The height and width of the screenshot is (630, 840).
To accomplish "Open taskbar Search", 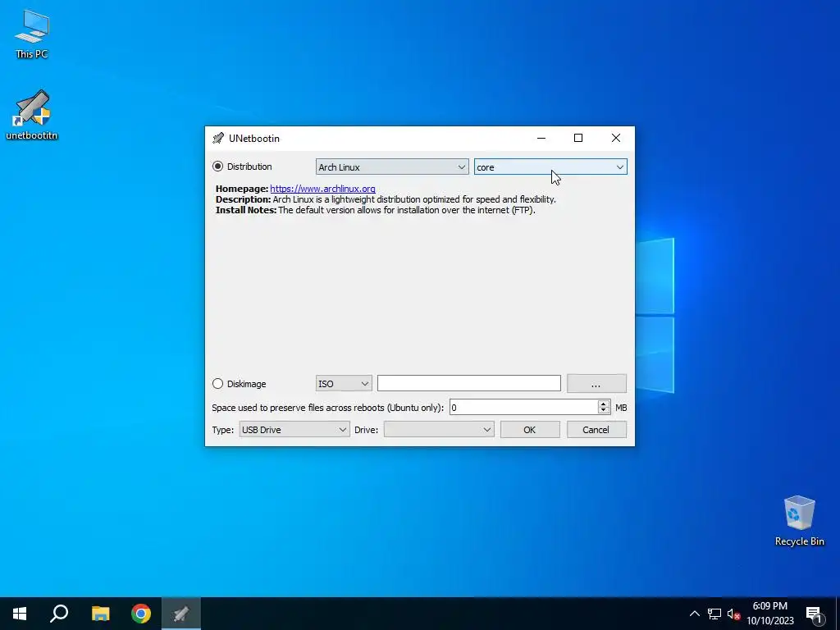I will click(x=59, y=614).
